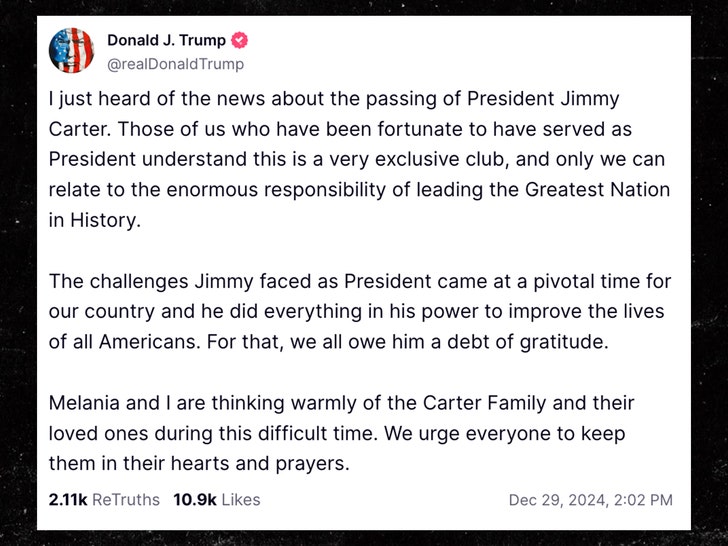Click the red verified badge icon

pyautogui.click(x=241, y=41)
